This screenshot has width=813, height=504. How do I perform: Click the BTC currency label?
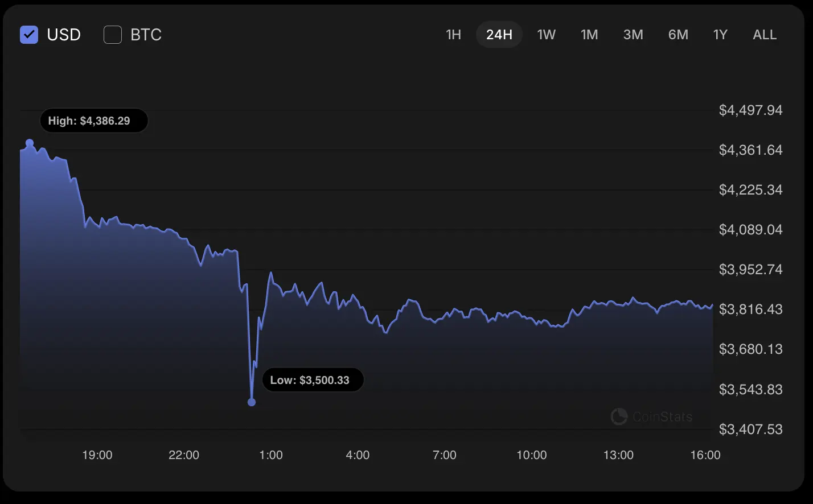coord(146,35)
